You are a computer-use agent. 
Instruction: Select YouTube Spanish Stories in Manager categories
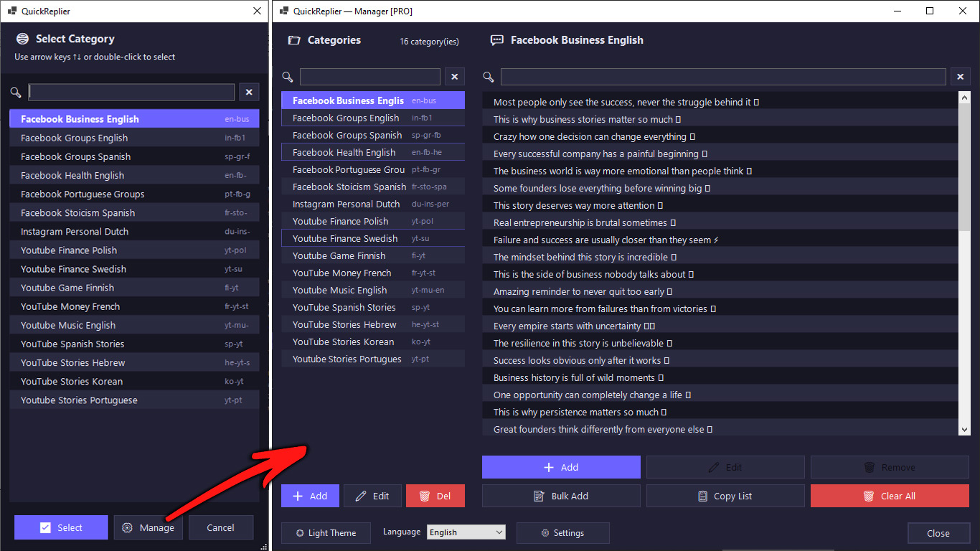[373, 307]
